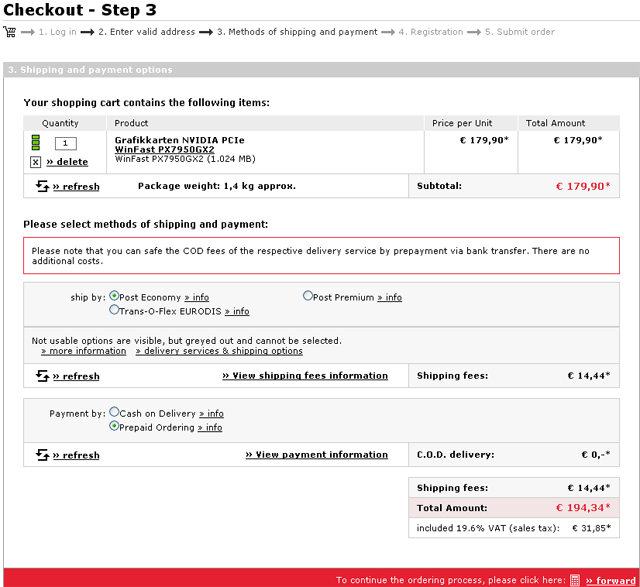Screen dimensions: 640x587
Task: Click the refresh arrows icon in payment section
Action: 42,455
